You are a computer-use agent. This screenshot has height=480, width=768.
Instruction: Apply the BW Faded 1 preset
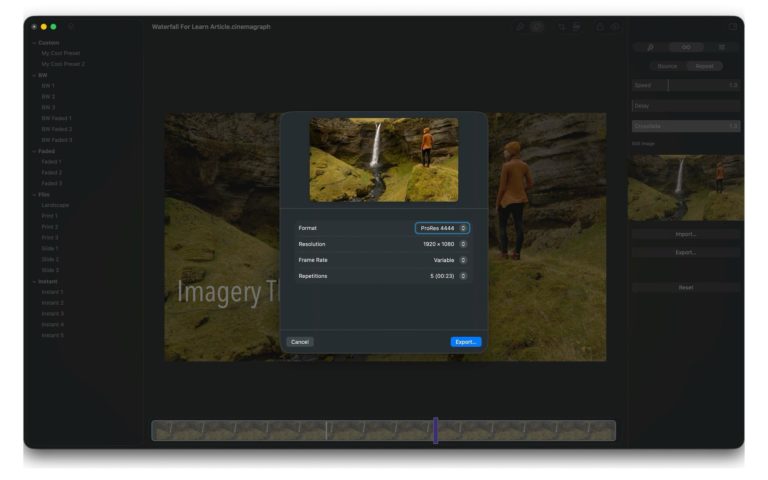coord(56,119)
